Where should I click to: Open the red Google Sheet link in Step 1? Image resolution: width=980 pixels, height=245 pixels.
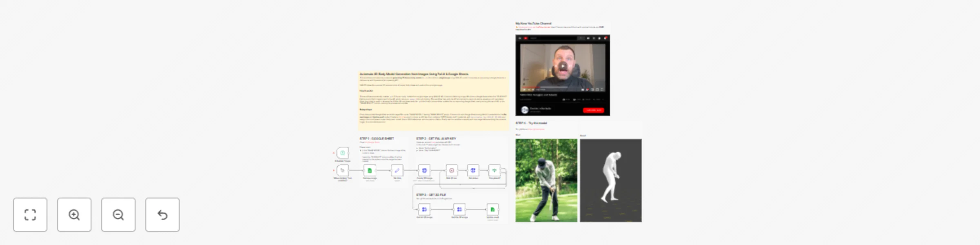coord(372,142)
